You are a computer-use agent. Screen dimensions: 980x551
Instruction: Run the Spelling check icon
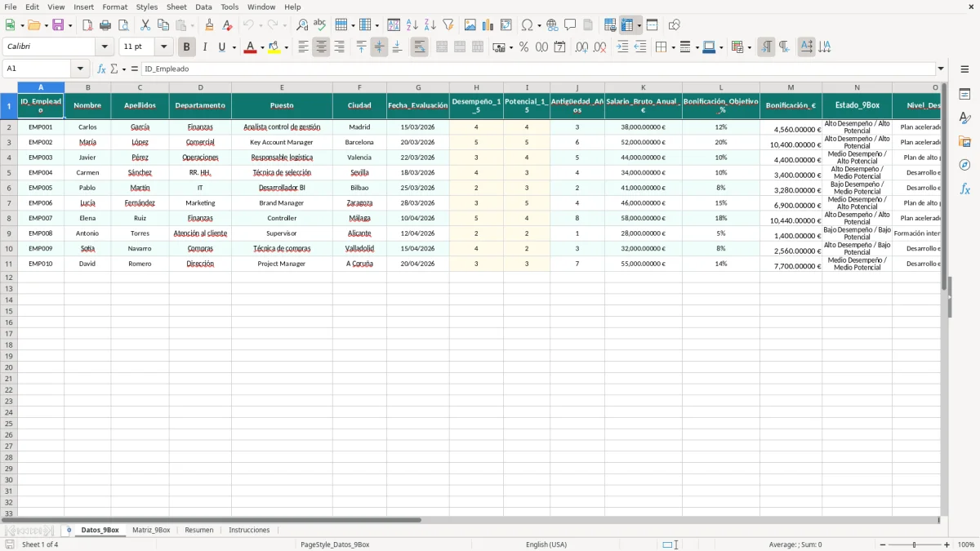(x=320, y=25)
